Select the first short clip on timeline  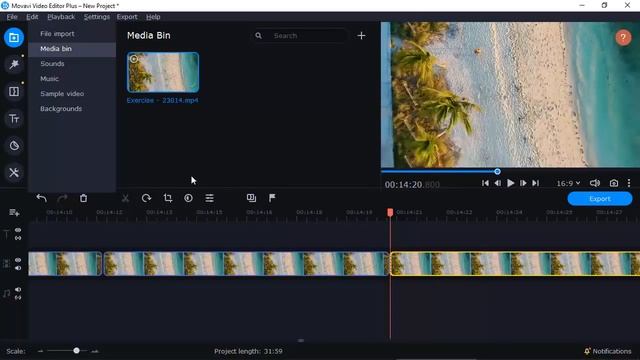click(x=65, y=264)
